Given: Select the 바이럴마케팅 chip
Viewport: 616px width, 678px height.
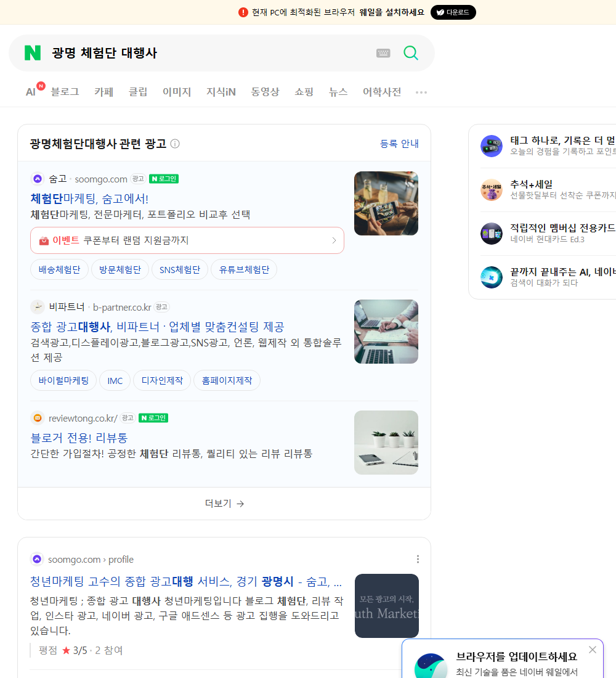Looking at the screenshot, I should click(63, 380).
